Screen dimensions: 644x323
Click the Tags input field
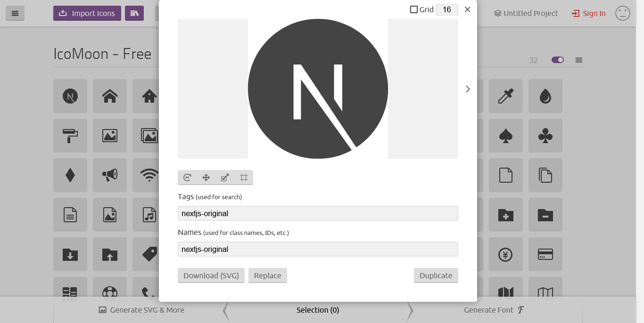click(x=318, y=213)
